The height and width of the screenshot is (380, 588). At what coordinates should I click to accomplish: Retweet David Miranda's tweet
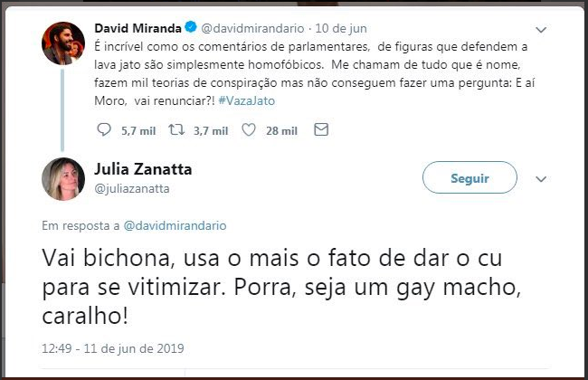pyautogui.click(x=178, y=131)
